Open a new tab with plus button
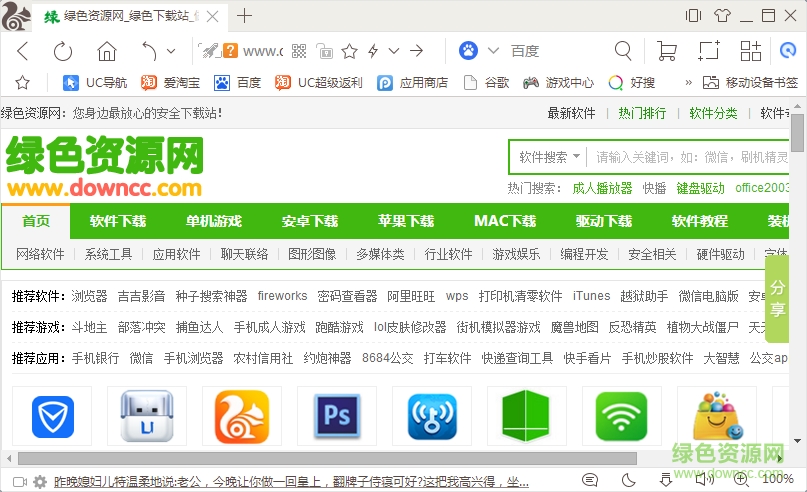 pos(245,15)
